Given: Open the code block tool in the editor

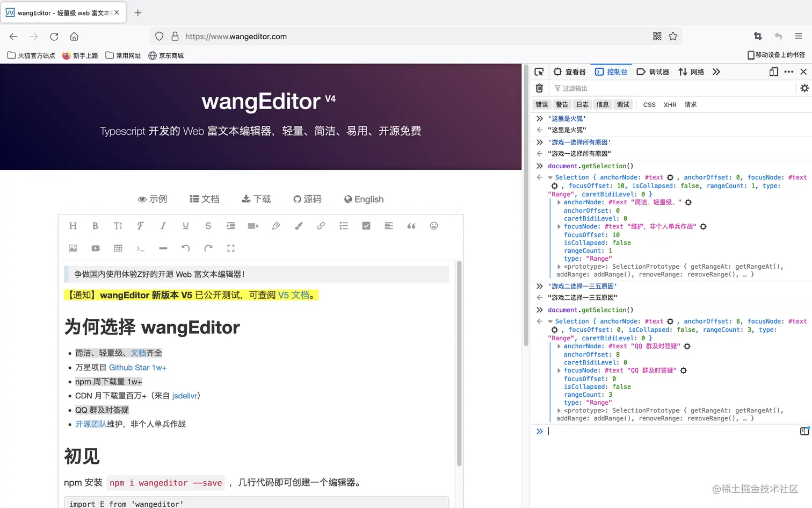Looking at the screenshot, I should pyautogui.click(x=140, y=248).
